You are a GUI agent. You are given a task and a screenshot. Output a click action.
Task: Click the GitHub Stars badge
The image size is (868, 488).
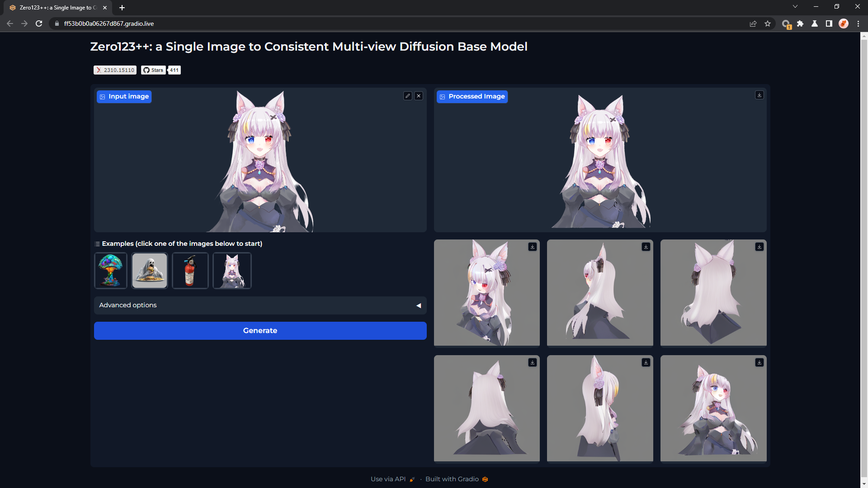pos(153,70)
